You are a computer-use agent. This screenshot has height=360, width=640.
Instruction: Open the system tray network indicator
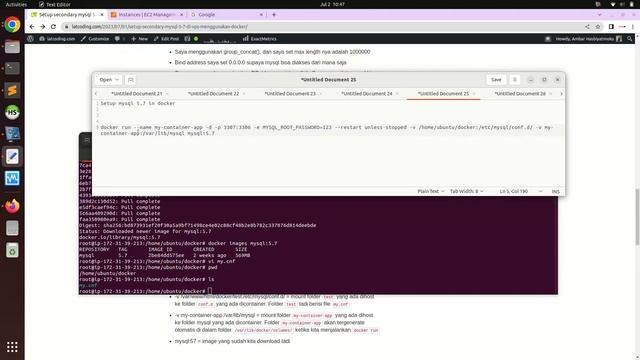[613, 4]
